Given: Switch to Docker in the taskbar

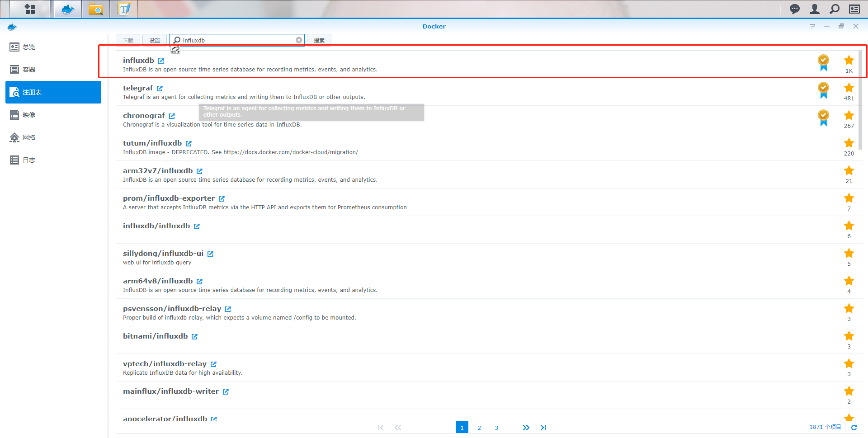Looking at the screenshot, I should [x=68, y=9].
